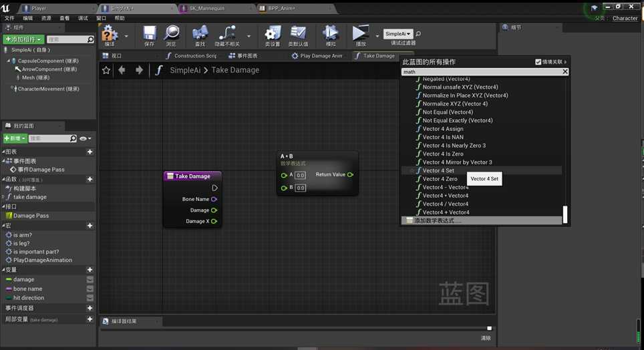Click 清除 clear in compiler results

click(486, 338)
